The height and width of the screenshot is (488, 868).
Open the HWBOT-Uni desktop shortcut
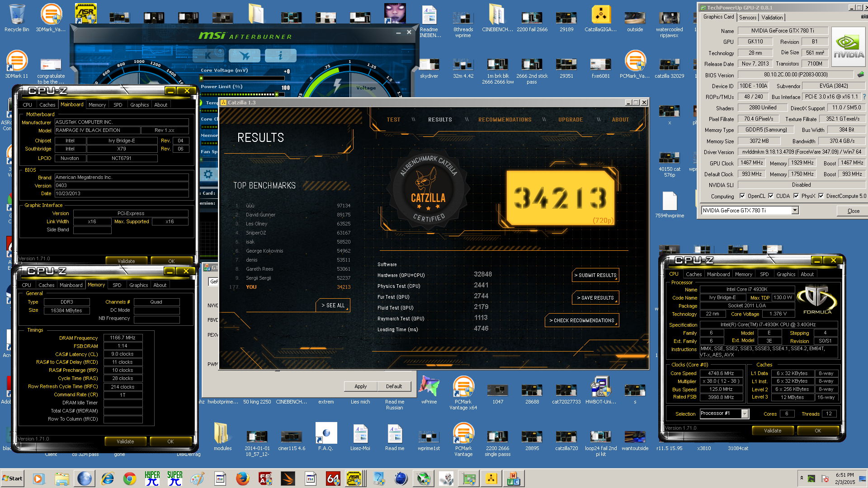tap(601, 390)
